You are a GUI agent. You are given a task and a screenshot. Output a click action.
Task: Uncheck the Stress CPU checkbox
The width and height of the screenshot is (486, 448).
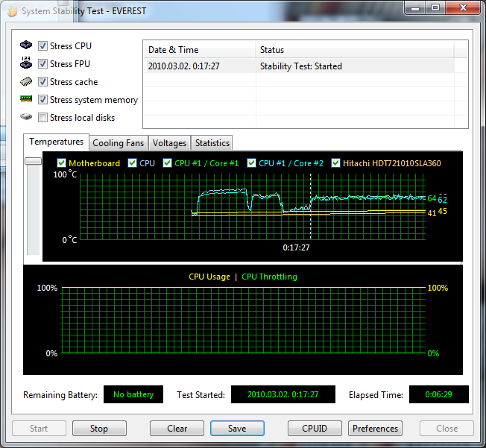point(42,46)
